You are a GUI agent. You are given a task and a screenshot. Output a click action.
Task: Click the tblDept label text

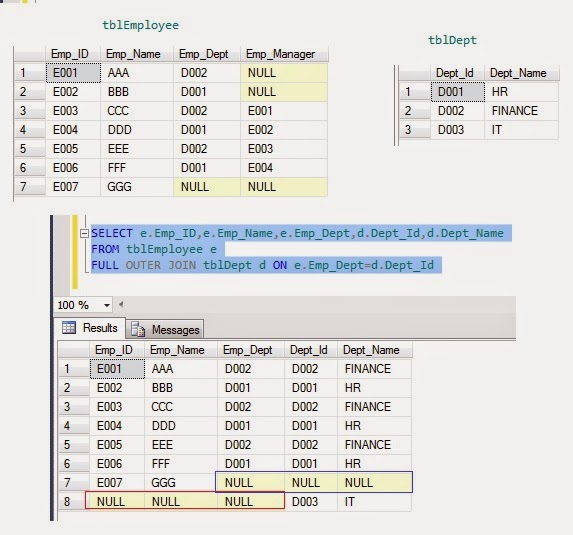point(452,40)
